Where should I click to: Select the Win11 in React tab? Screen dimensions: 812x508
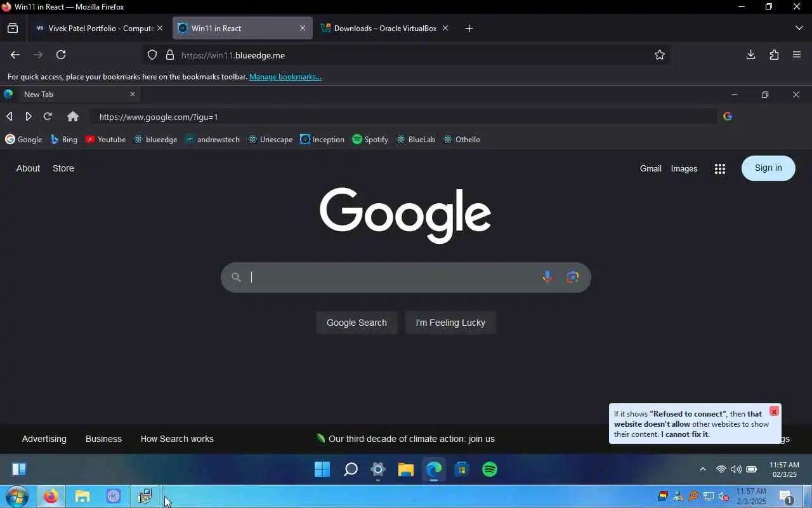[x=242, y=28]
